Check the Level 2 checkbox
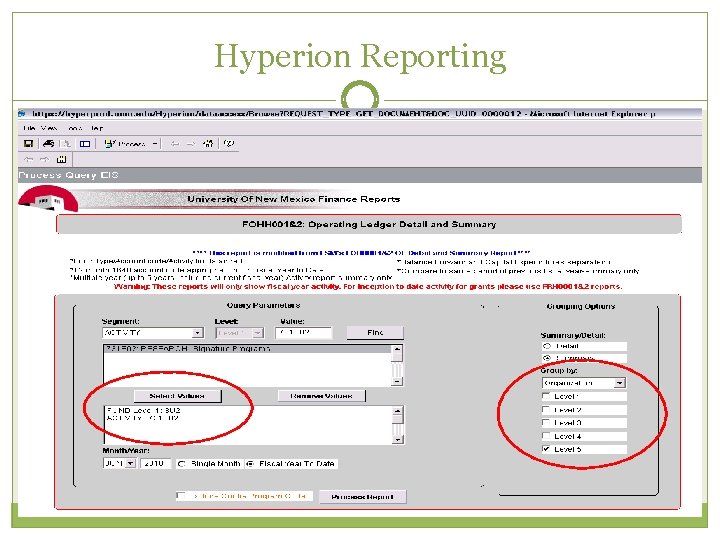 [546, 409]
